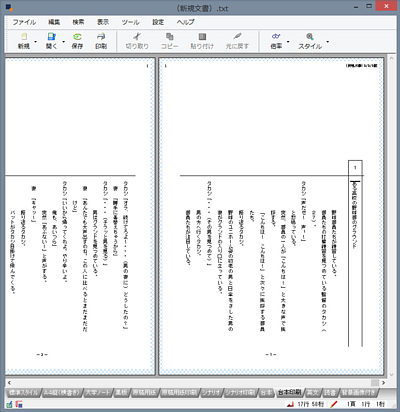Click the 1頁 page indicator in status bar
This screenshot has height=412, width=400.
click(x=351, y=404)
